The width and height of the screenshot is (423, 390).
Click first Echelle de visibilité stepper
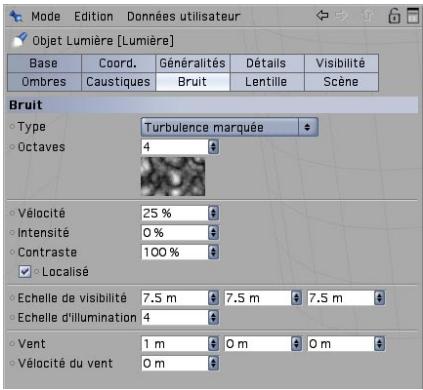coord(214,298)
